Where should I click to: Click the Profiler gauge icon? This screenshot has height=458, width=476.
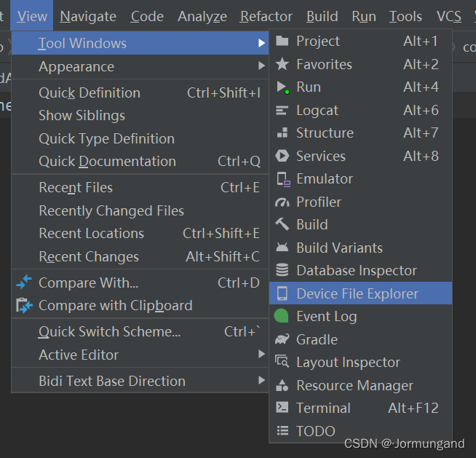pos(282,202)
